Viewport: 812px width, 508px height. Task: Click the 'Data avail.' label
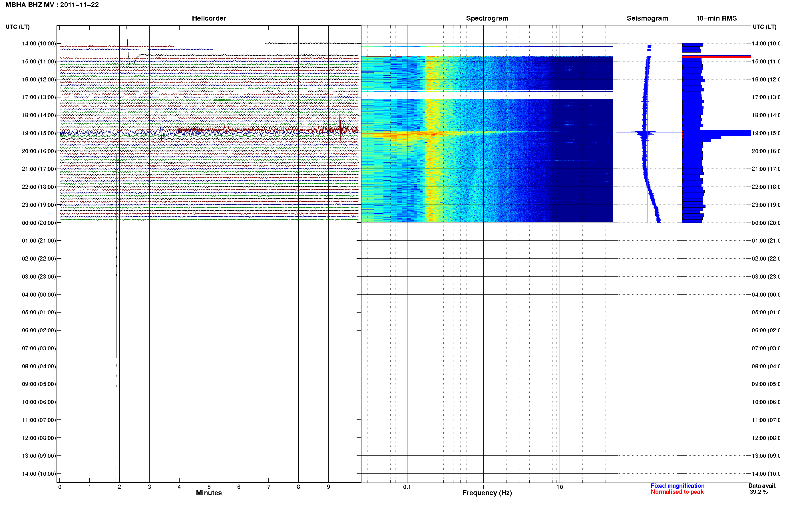(x=762, y=486)
